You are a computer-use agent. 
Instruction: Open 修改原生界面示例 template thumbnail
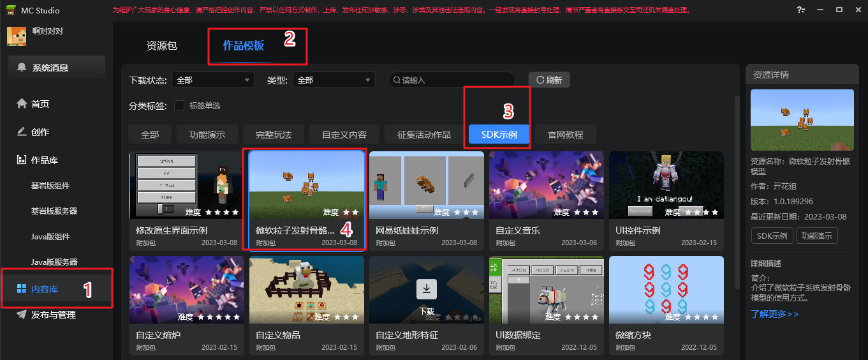[187, 185]
